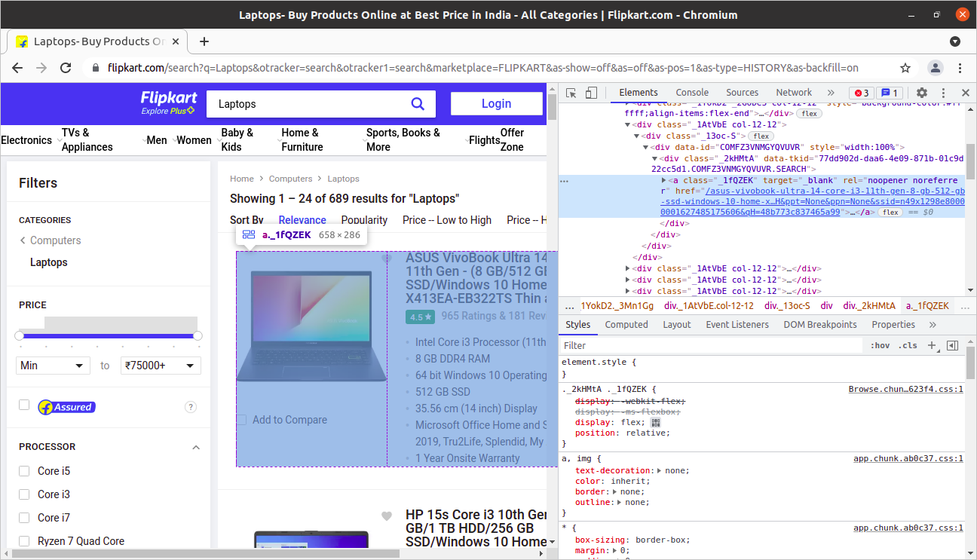Adjust the maximum price slider handle
Screen dimensions: 977x560
point(198,335)
